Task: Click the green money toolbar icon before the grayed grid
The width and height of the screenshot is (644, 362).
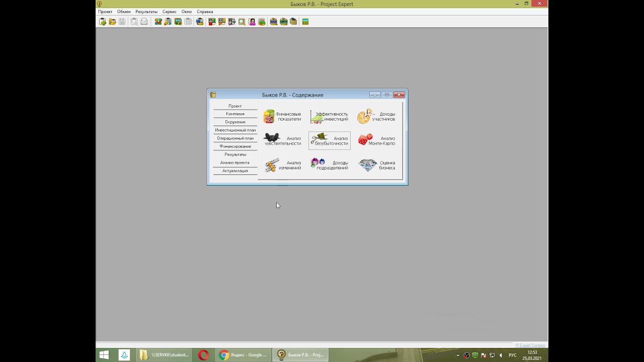Action: [178, 22]
